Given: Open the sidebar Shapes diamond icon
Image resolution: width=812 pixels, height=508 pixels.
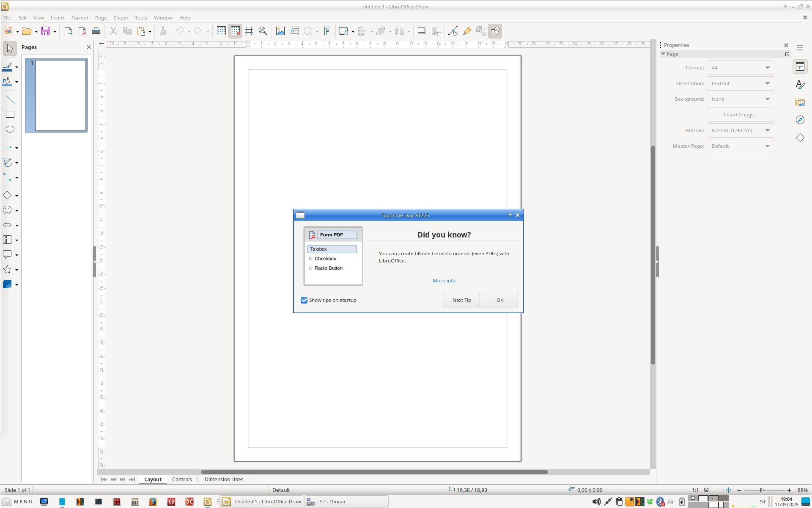Looking at the screenshot, I should pyautogui.click(x=800, y=138).
